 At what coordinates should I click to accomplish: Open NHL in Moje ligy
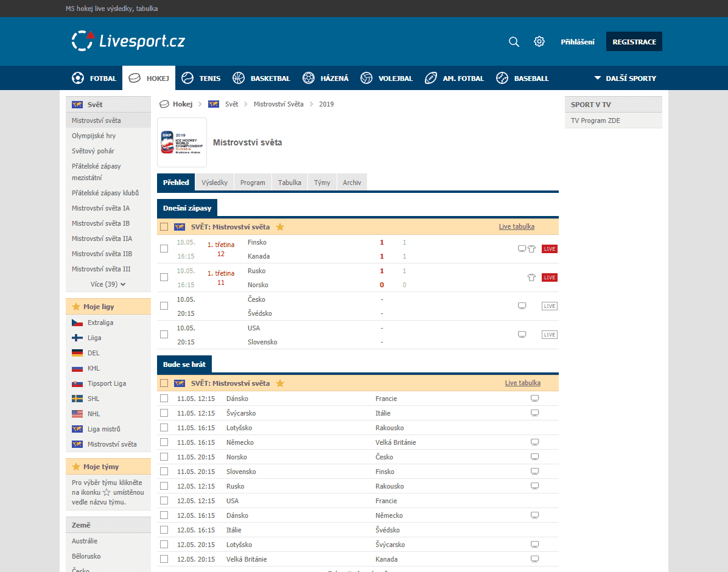(94, 414)
